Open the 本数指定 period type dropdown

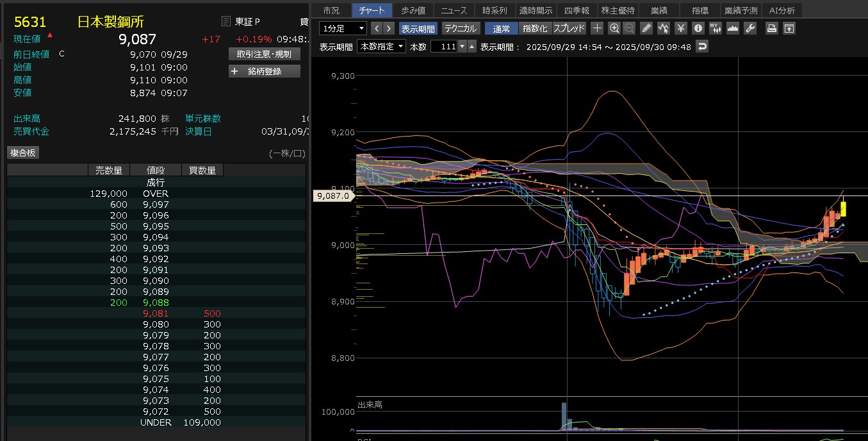pos(382,47)
